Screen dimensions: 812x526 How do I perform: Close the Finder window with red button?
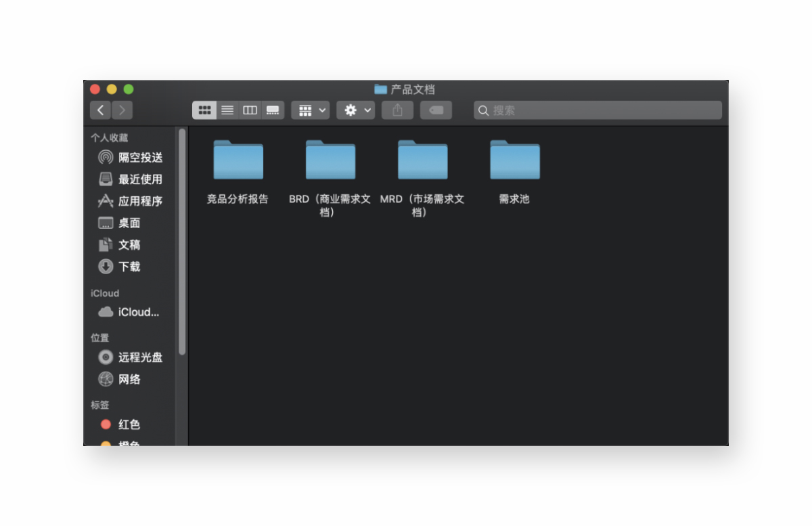click(x=95, y=89)
